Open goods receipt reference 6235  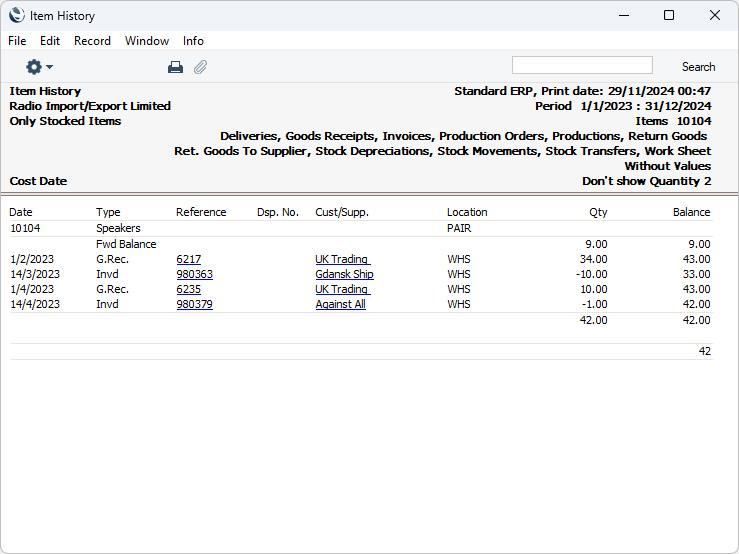[x=189, y=289]
